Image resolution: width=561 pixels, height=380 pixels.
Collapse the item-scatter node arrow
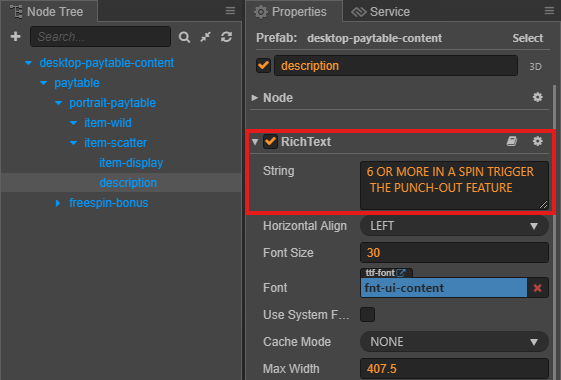[x=74, y=143]
